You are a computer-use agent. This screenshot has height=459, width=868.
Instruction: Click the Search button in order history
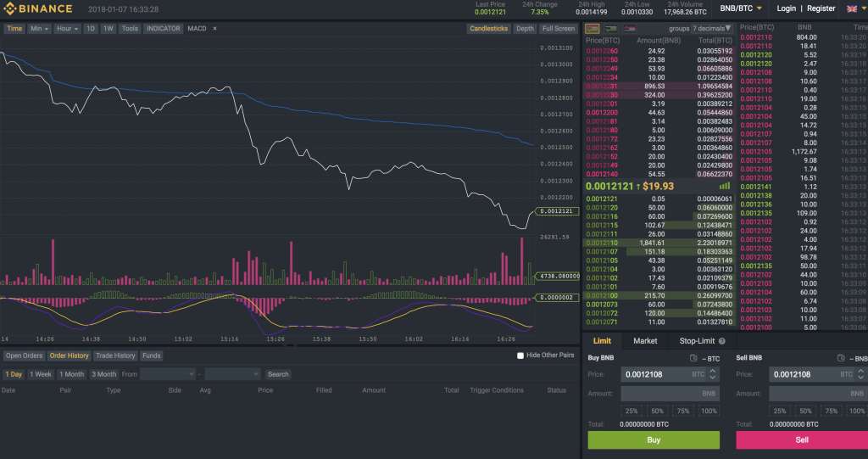(x=278, y=374)
